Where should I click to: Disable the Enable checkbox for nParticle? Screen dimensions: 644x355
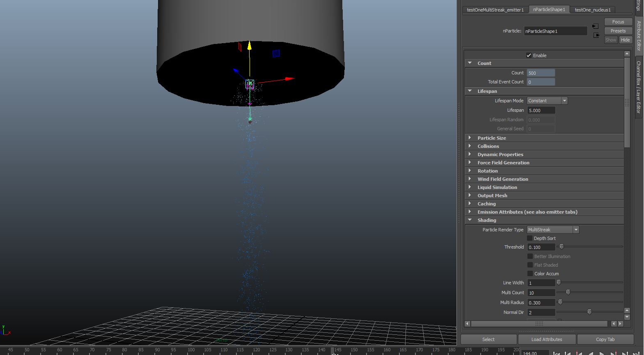click(x=529, y=55)
